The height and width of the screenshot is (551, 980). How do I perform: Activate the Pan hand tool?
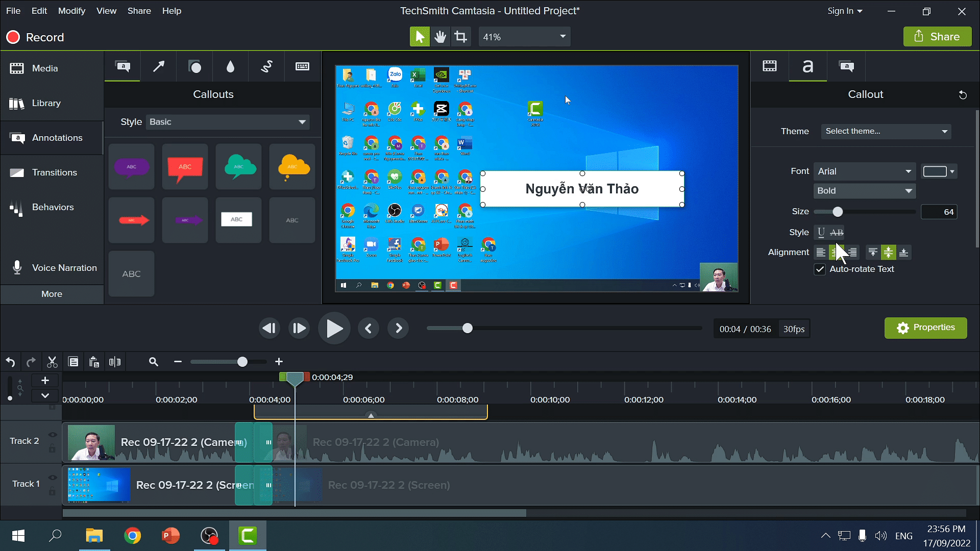pos(440,37)
